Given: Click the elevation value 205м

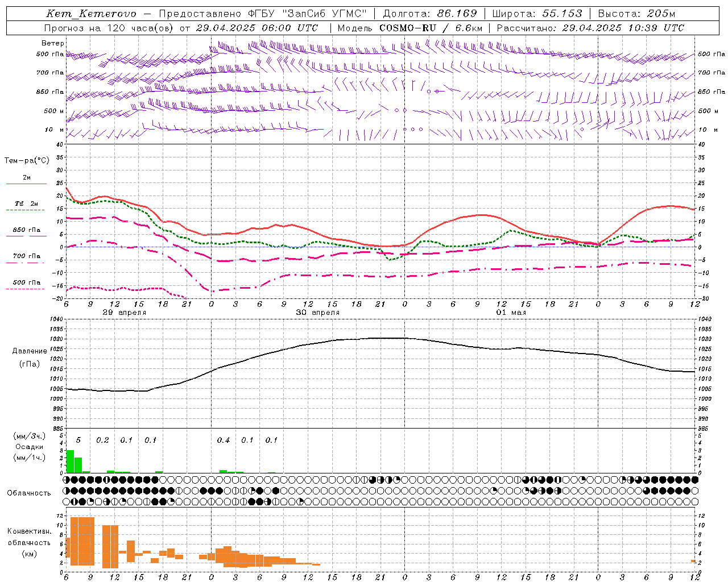Looking at the screenshot, I should pos(662,14).
